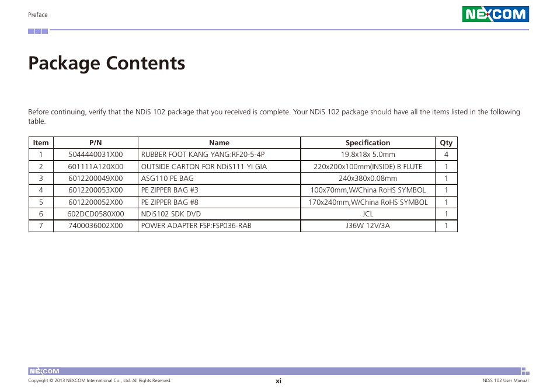This screenshot has width=557, height=392.
Task: Click the introductory paragraph about NDiS 102 package
Action: 274,116
